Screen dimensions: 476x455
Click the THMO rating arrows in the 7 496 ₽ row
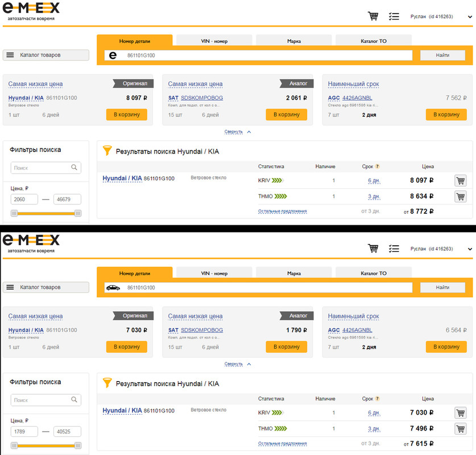[281, 429]
